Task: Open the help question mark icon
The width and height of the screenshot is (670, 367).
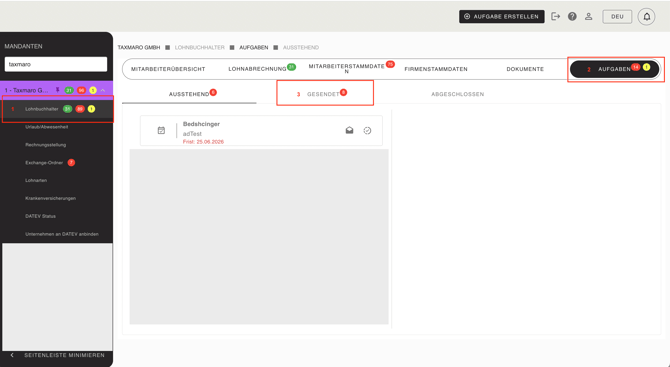Action: pyautogui.click(x=572, y=17)
